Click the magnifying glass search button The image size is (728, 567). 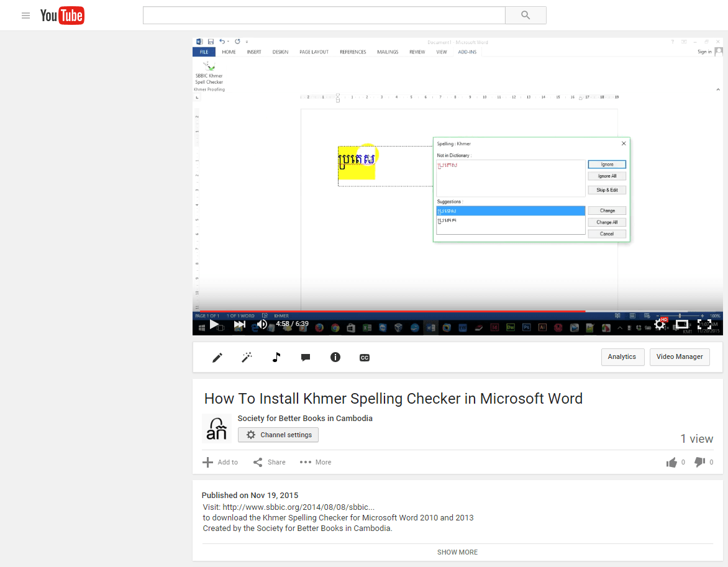coord(526,16)
